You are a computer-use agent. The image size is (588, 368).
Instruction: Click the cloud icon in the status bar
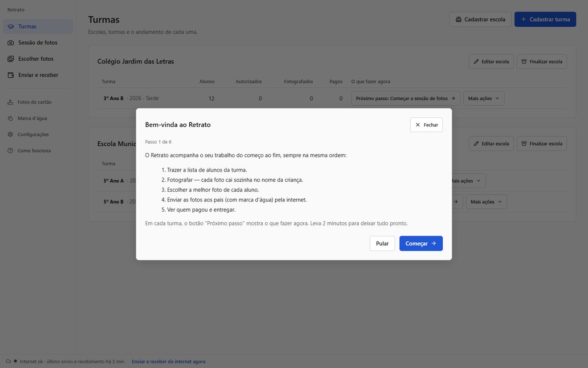(x=8, y=362)
